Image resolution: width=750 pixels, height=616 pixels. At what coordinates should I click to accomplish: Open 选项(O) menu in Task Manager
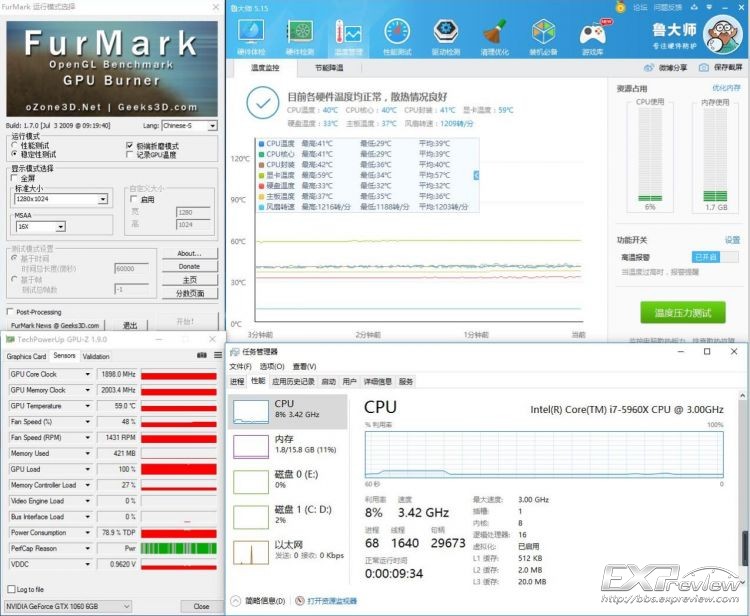272,366
